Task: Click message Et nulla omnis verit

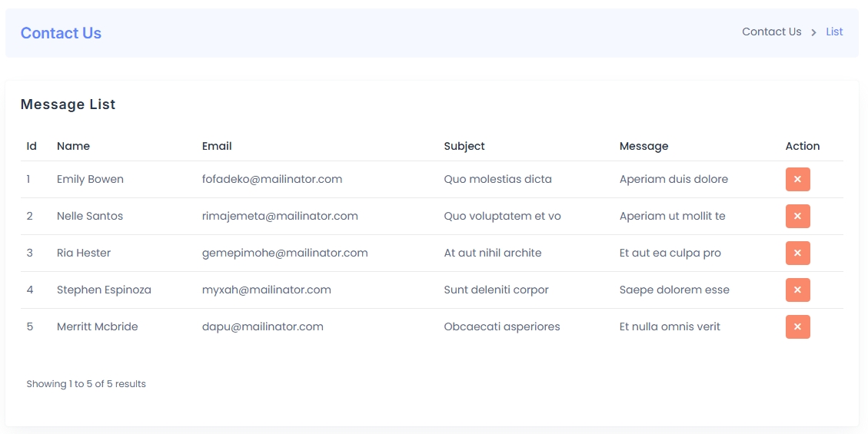Action: 670,326
